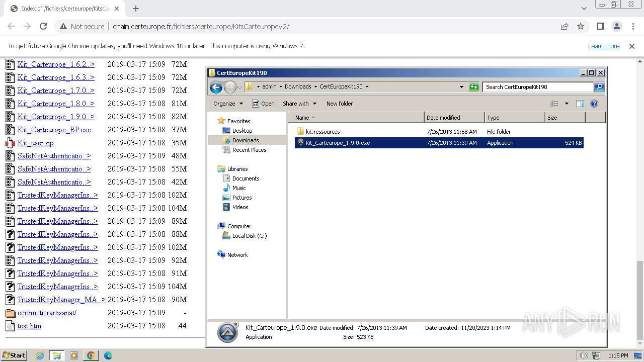
Task: Open Videos library
Action: pos(240,207)
